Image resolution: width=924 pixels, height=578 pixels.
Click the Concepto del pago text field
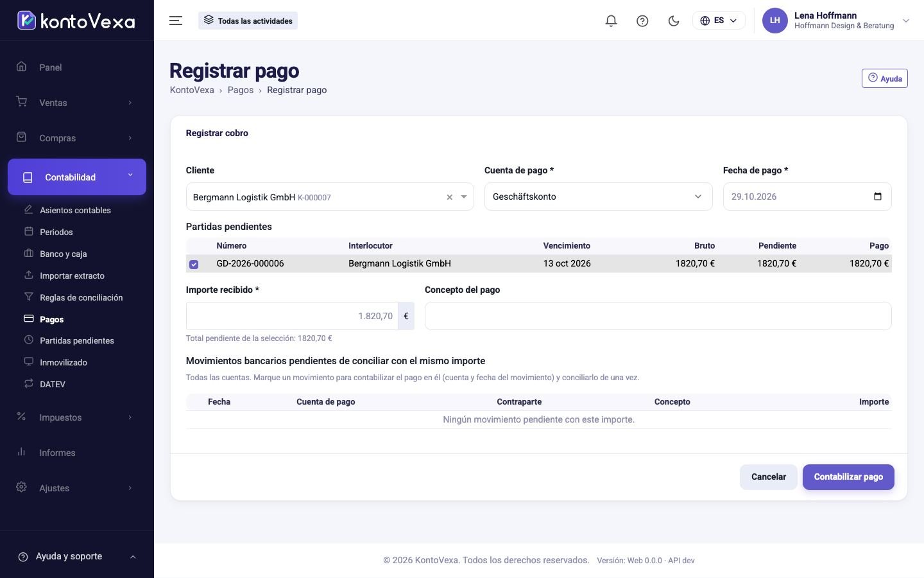658,316
